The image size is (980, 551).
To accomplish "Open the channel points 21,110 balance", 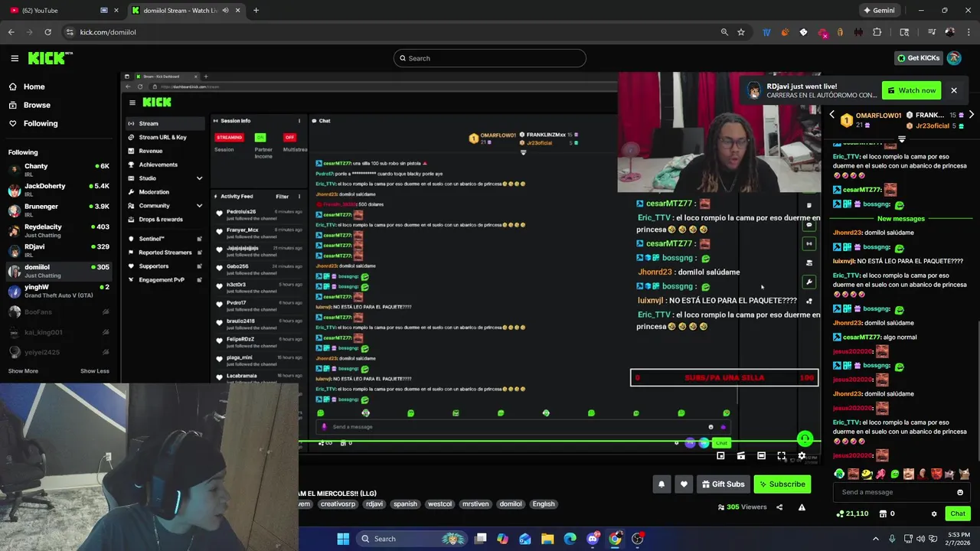I will [x=852, y=514].
